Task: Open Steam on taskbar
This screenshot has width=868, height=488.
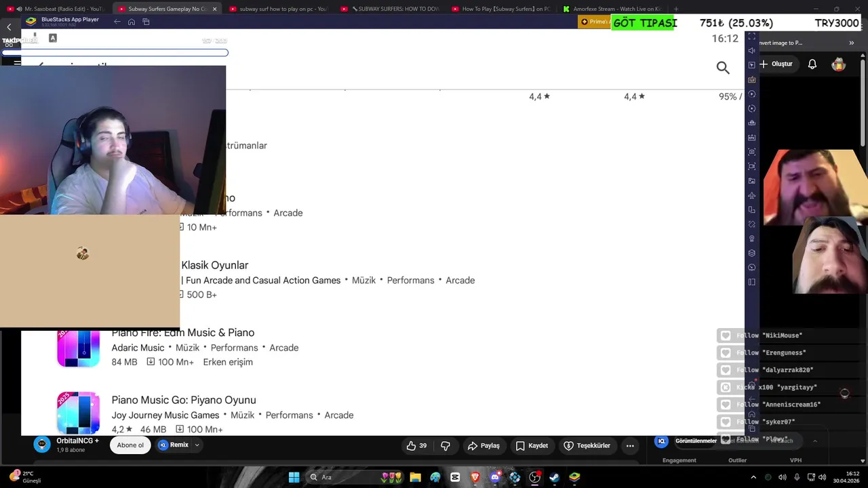Action: click(554, 477)
